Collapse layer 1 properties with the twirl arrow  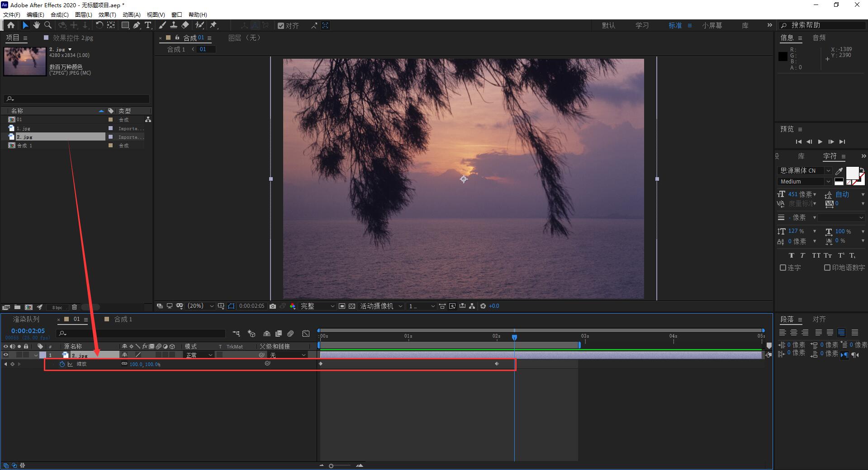36,355
